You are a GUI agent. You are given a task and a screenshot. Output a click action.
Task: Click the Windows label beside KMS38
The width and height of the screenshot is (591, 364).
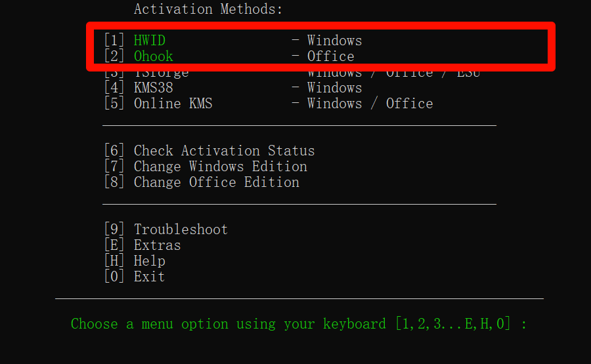click(x=334, y=88)
